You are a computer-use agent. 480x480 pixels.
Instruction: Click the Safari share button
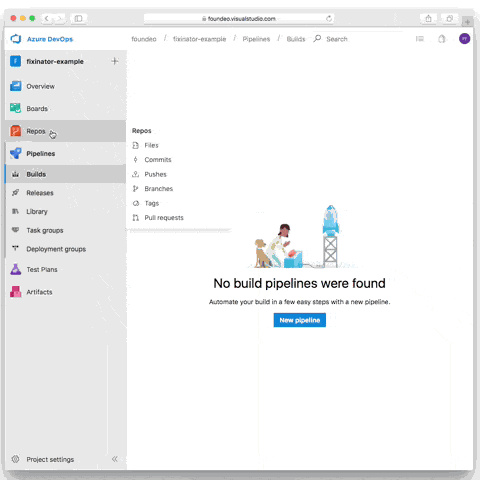428,18
